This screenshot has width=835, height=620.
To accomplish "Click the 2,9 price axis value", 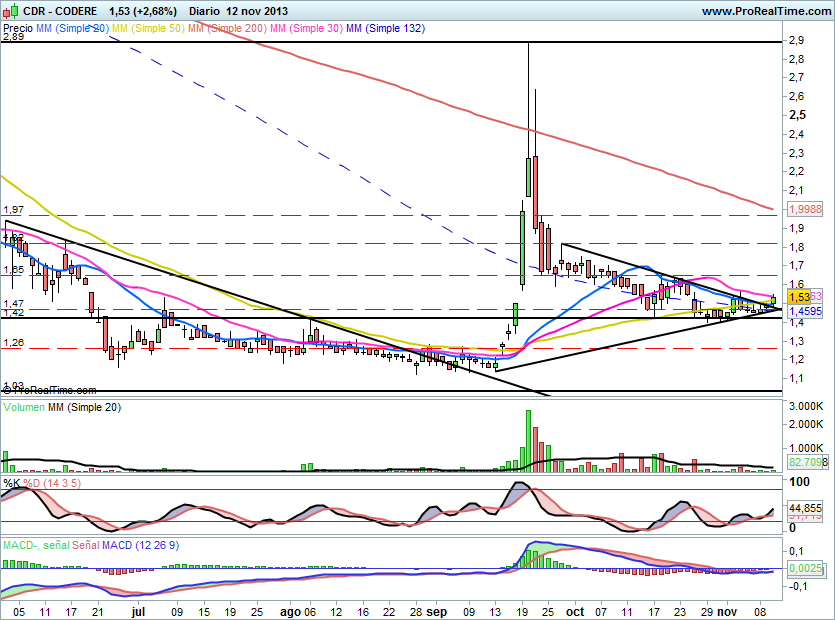I will (797, 40).
